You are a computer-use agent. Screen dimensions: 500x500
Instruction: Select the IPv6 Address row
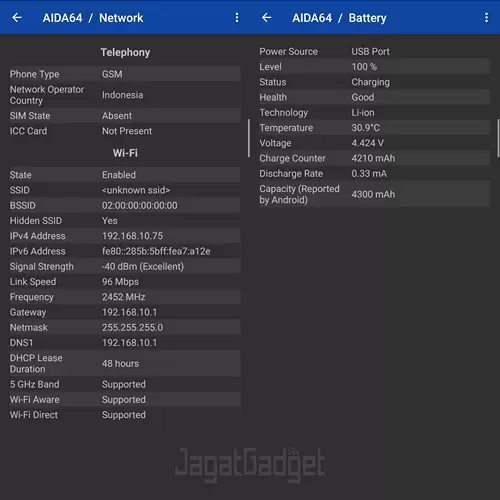125,251
